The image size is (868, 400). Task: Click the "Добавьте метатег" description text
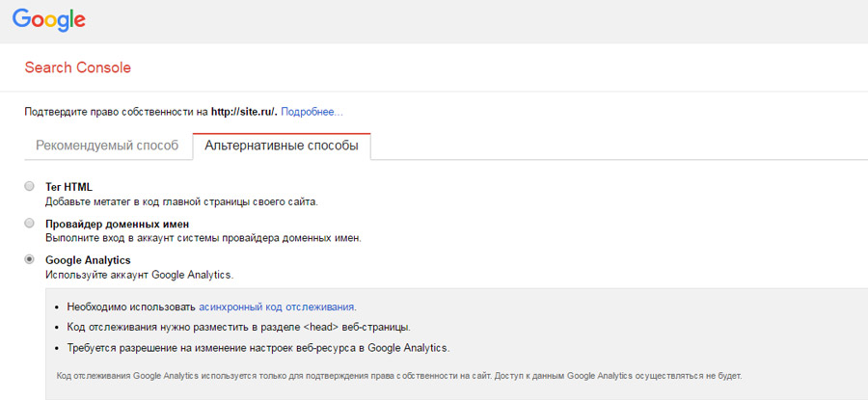coord(181,201)
